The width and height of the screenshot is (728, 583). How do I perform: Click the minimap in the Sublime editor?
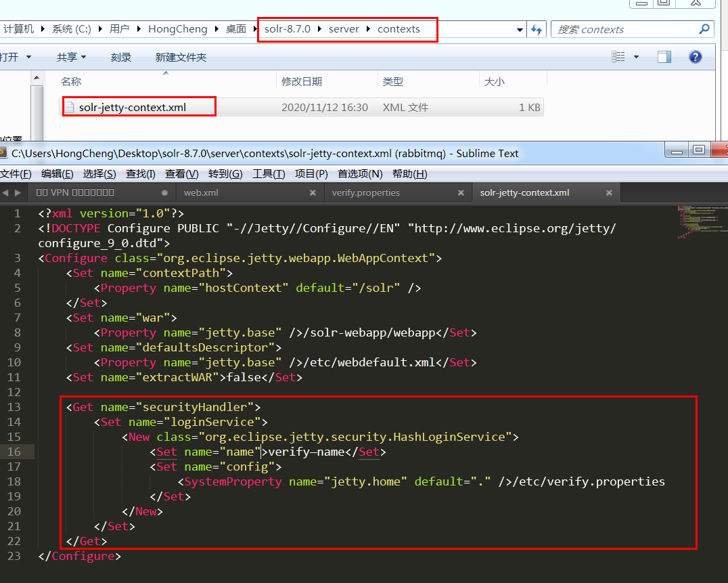pyautogui.click(x=702, y=221)
